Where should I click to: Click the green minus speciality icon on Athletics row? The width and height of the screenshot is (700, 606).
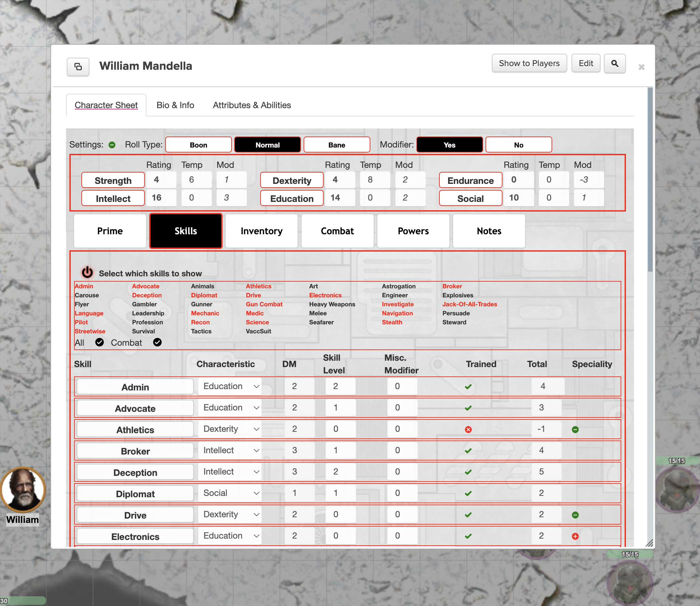pos(575,429)
